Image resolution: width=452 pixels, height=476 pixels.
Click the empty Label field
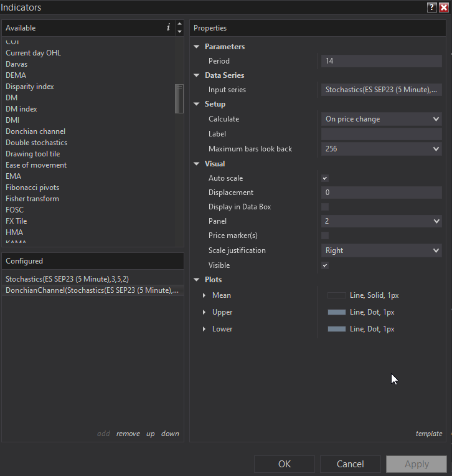point(381,134)
